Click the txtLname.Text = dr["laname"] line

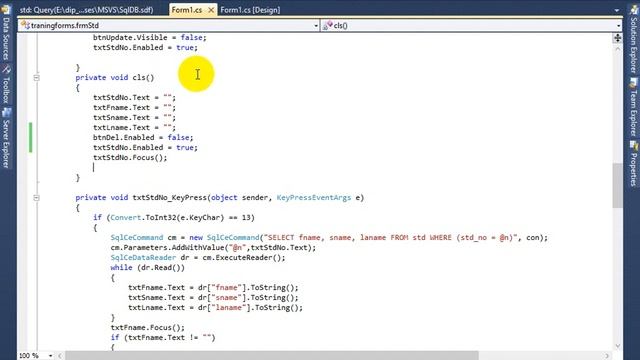pos(215,308)
